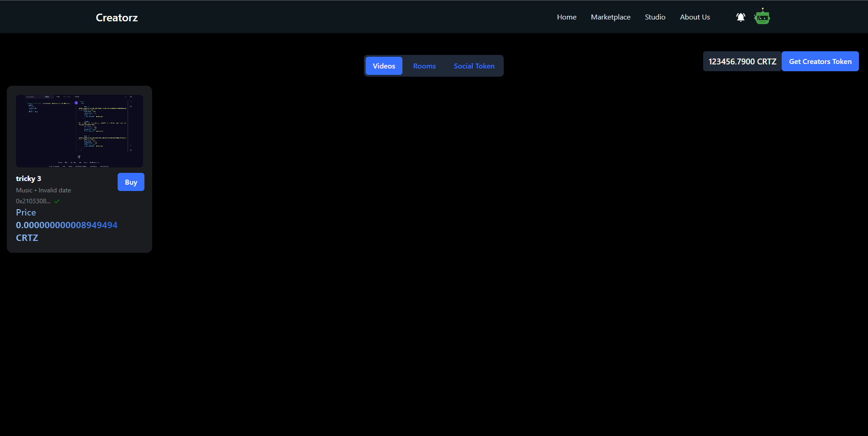Image resolution: width=868 pixels, height=436 pixels.
Task: Click the Creatorz logo
Action: (x=116, y=18)
